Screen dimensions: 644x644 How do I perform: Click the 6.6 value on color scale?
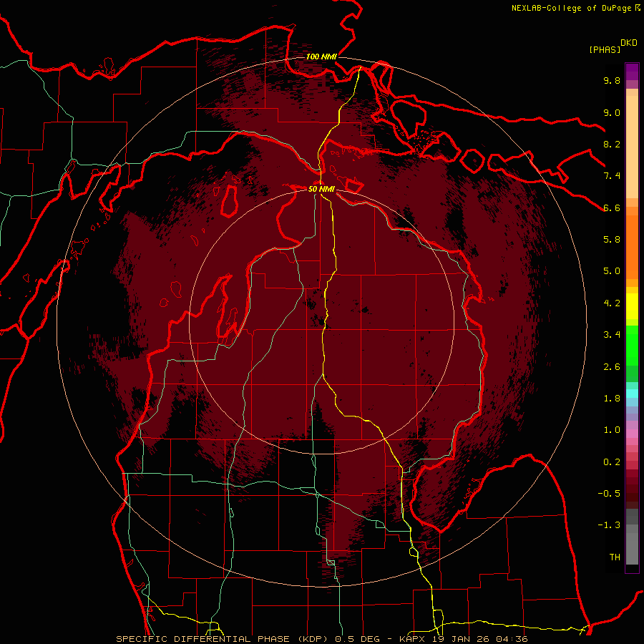[x=612, y=208]
